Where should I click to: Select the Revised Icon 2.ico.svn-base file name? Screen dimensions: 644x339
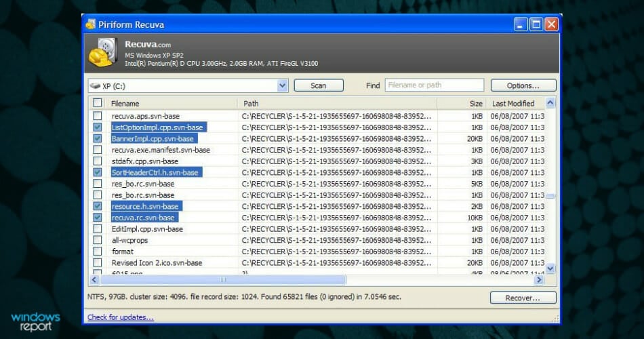pos(157,262)
